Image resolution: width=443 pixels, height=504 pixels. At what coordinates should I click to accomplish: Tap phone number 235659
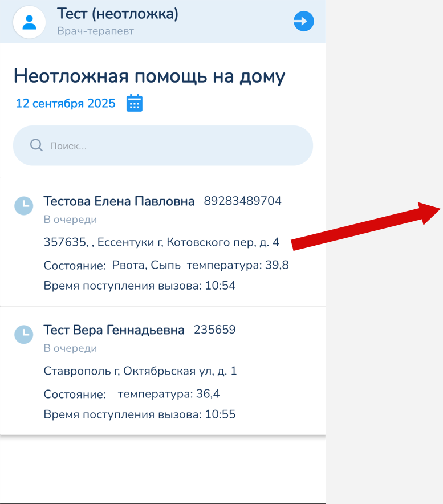214,330
